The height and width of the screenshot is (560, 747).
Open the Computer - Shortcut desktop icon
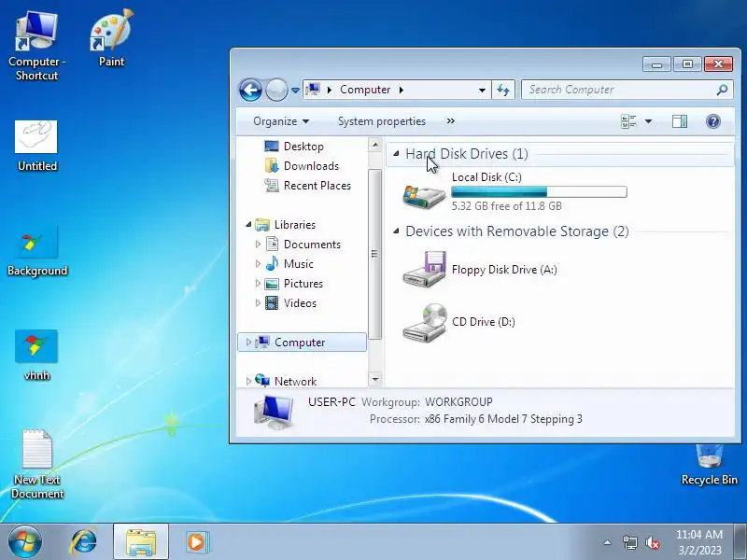36,45
